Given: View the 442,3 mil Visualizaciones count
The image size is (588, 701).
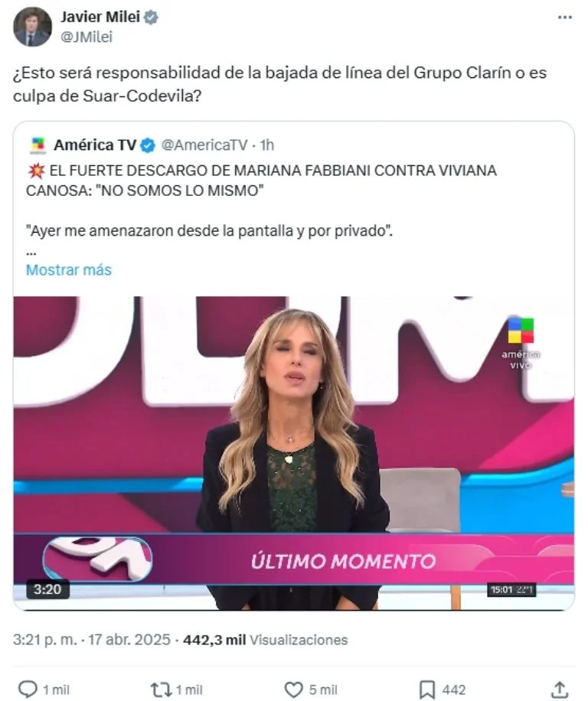Looking at the screenshot, I should point(265,640).
